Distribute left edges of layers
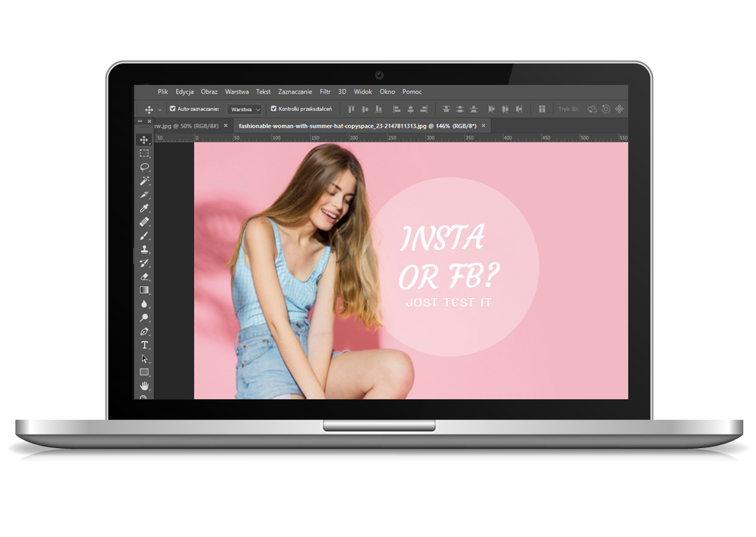Viewport: 756px width, 537px height. 491,109
